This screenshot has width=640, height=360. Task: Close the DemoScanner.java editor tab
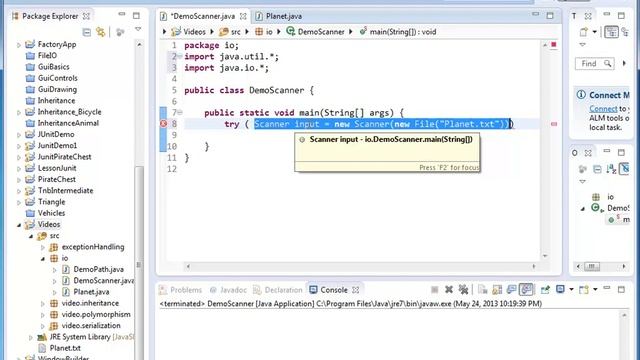click(243, 16)
